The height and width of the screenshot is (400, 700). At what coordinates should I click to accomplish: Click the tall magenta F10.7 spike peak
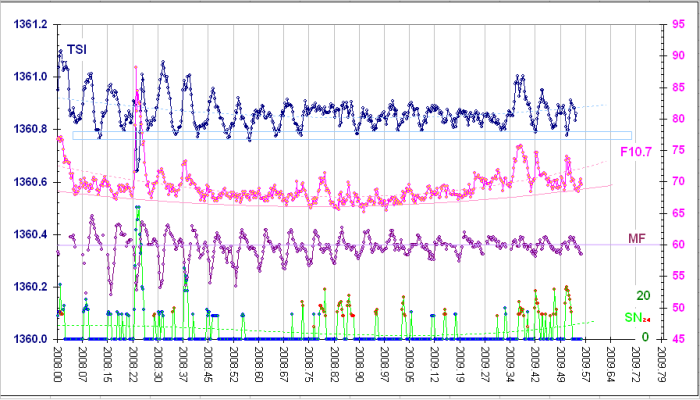(x=135, y=68)
